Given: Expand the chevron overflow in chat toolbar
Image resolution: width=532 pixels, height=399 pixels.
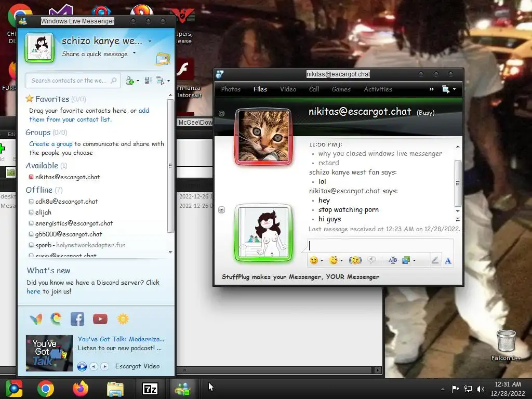Looking at the screenshot, I should tap(432, 89).
